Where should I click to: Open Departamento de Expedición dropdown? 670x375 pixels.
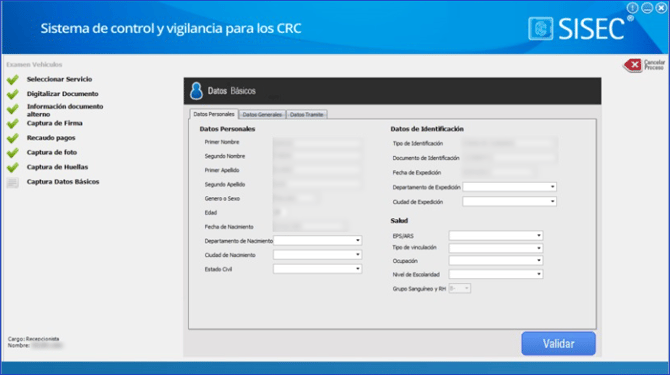509,187
